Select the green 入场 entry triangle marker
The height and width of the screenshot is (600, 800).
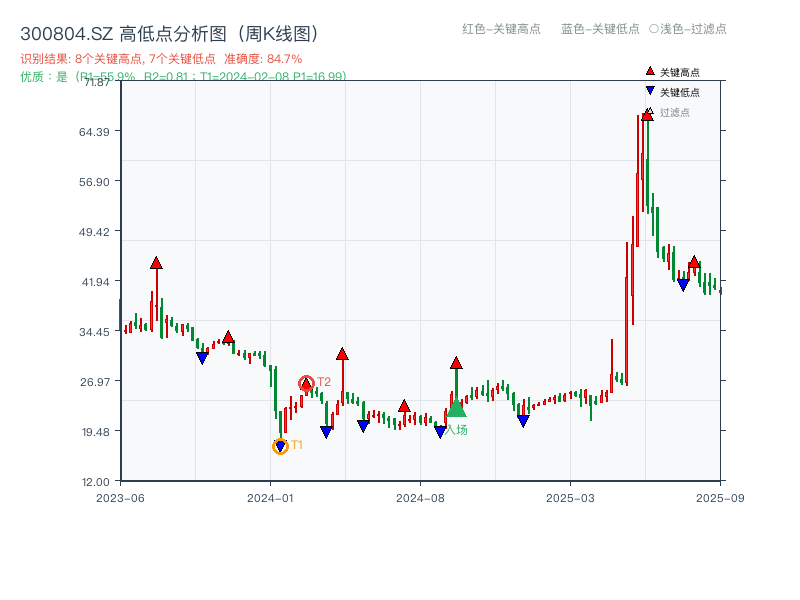click(x=455, y=412)
